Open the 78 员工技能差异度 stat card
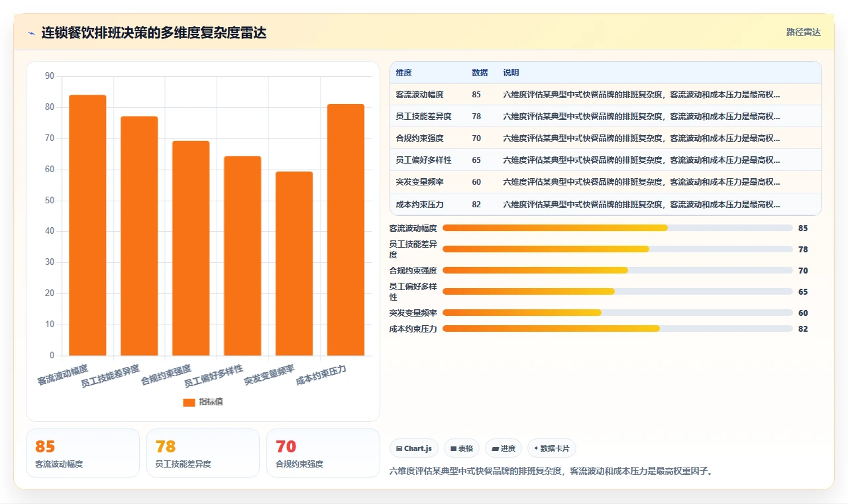Viewport: 848px width, 504px height. (x=203, y=453)
